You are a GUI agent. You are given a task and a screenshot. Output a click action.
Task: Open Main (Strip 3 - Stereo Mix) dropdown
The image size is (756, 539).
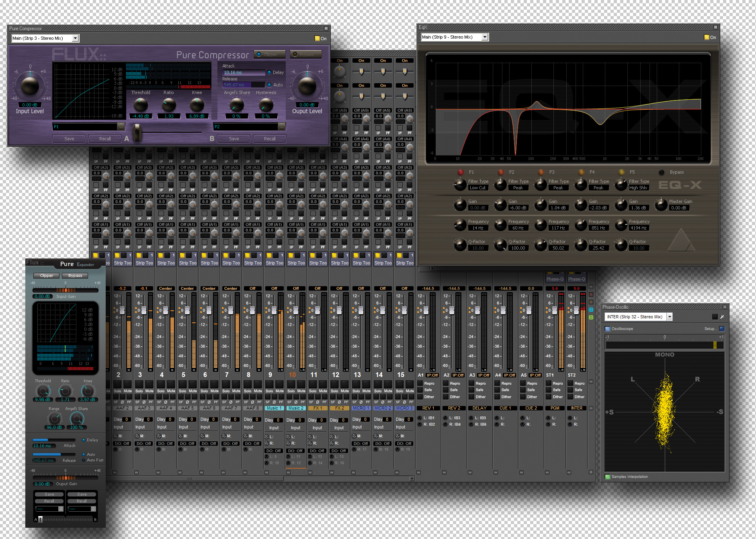tap(75, 38)
